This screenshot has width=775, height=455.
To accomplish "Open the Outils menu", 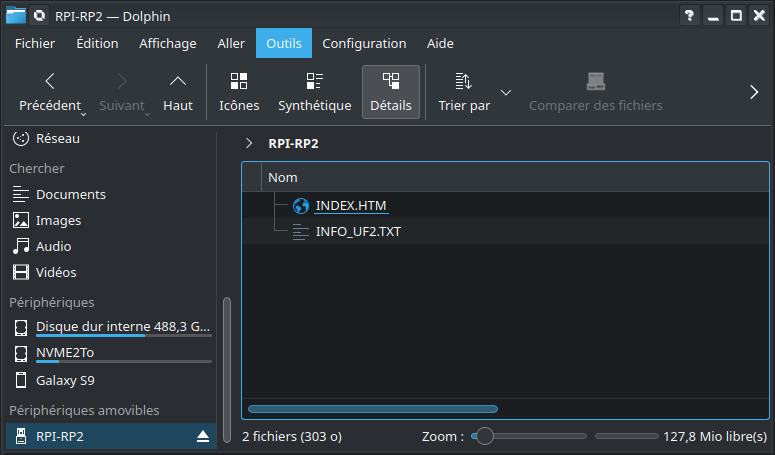I will pyautogui.click(x=284, y=43).
